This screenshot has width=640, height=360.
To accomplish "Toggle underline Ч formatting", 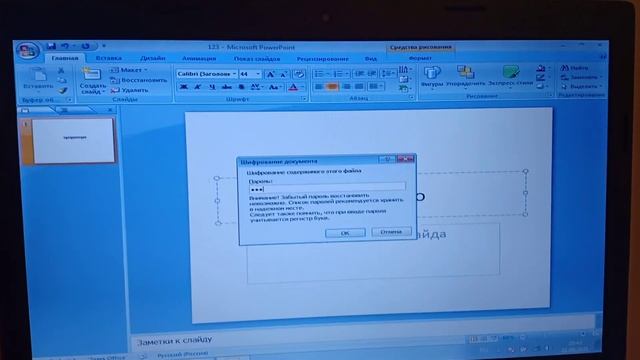I will click(x=211, y=87).
